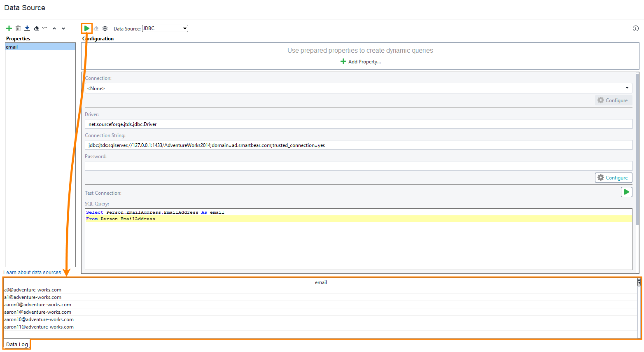Image resolution: width=644 pixels, height=352 pixels.
Task: Clear property values with the eraser icon
Action: point(36,28)
